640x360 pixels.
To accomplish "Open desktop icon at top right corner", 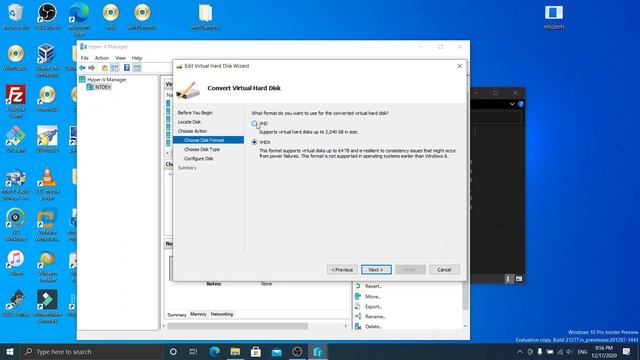I will 553,17.
